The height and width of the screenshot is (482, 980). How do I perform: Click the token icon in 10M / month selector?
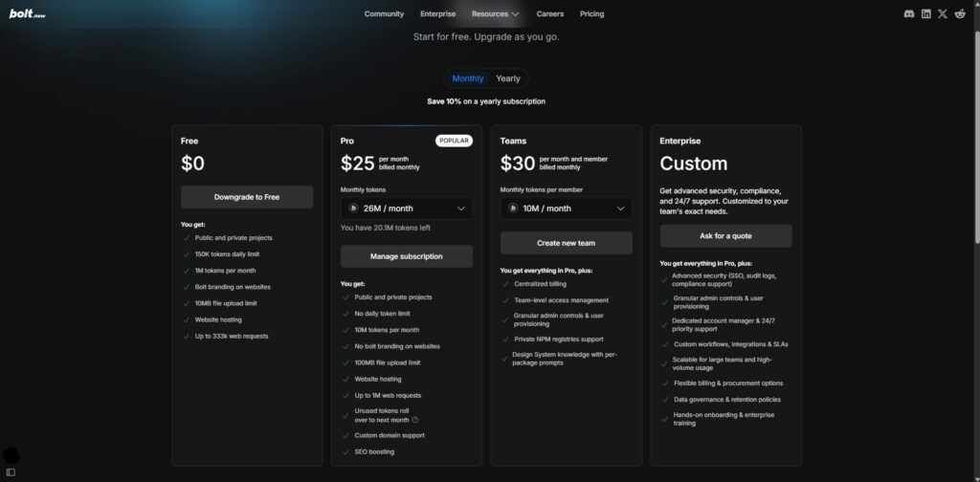pyautogui.click(x=513, y=208)
